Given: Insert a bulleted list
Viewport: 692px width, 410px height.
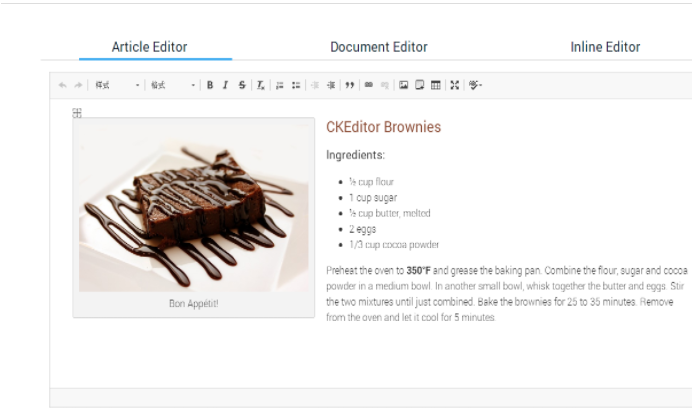Looking at the screenshot, I should (x=296, y=86).
